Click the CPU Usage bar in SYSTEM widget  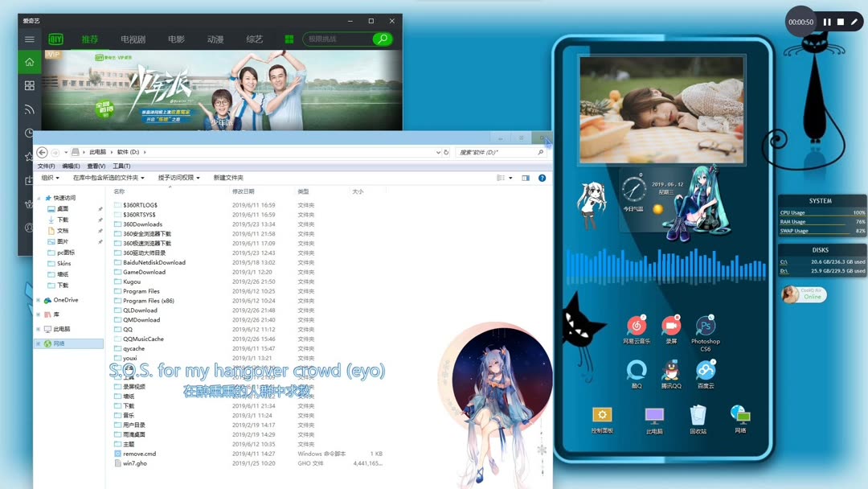pos(821,212)
